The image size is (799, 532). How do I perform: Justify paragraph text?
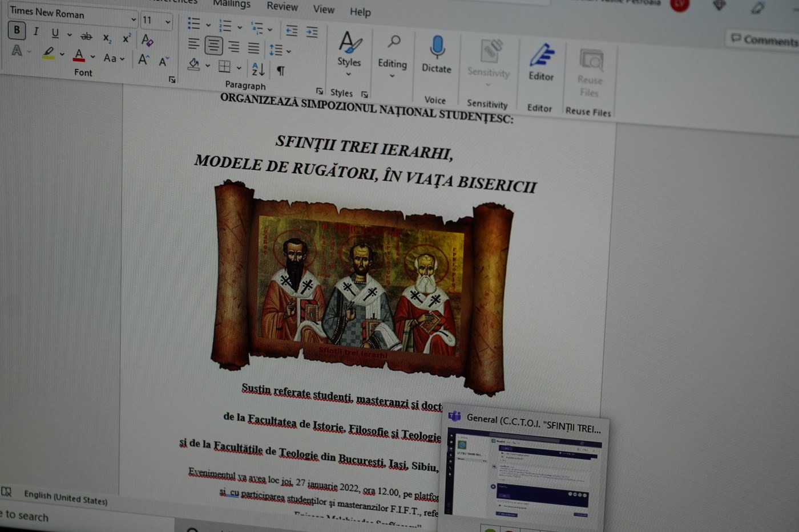click(253, 48)
